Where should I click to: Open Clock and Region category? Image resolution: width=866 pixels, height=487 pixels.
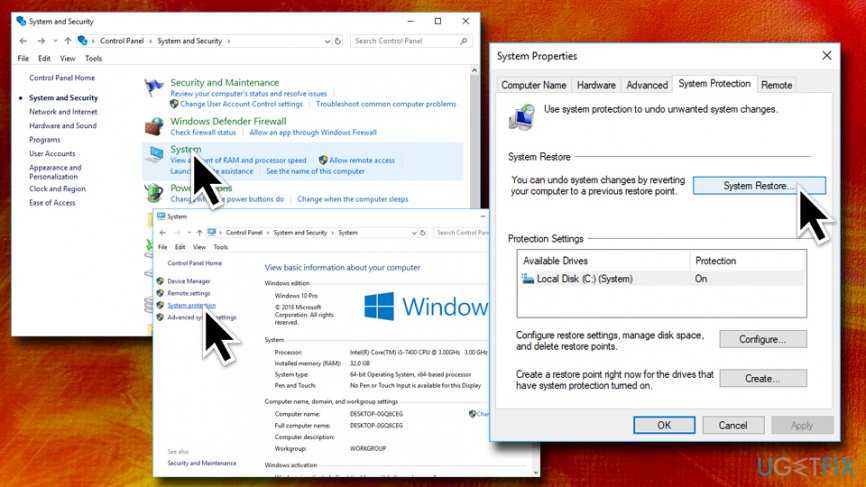57,189
